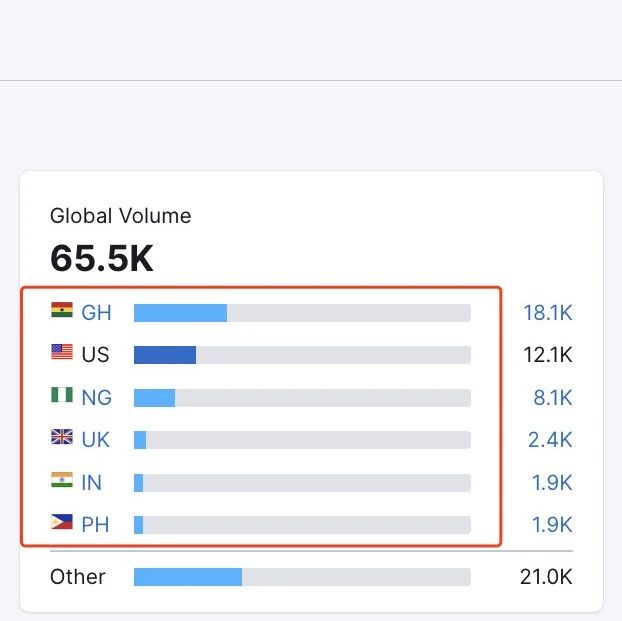Click the Nigeria flag icon
The height and width of the screenshot is (621, 622).
coord(62,396)
